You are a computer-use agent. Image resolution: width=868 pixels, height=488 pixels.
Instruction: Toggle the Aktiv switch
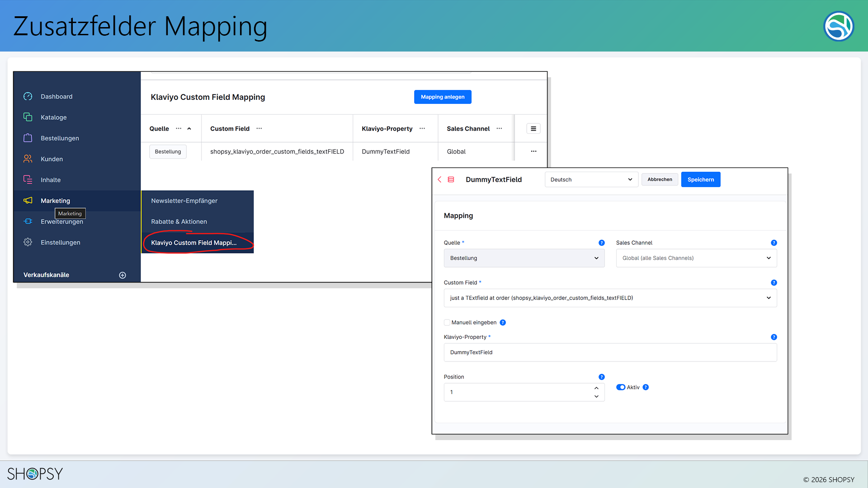coord(621,387)
